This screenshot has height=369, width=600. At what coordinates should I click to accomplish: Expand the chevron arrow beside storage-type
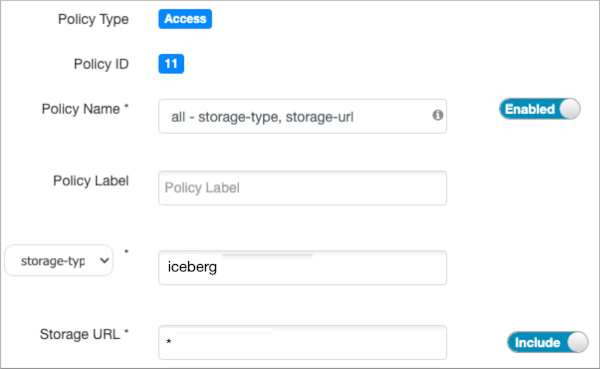104,261
